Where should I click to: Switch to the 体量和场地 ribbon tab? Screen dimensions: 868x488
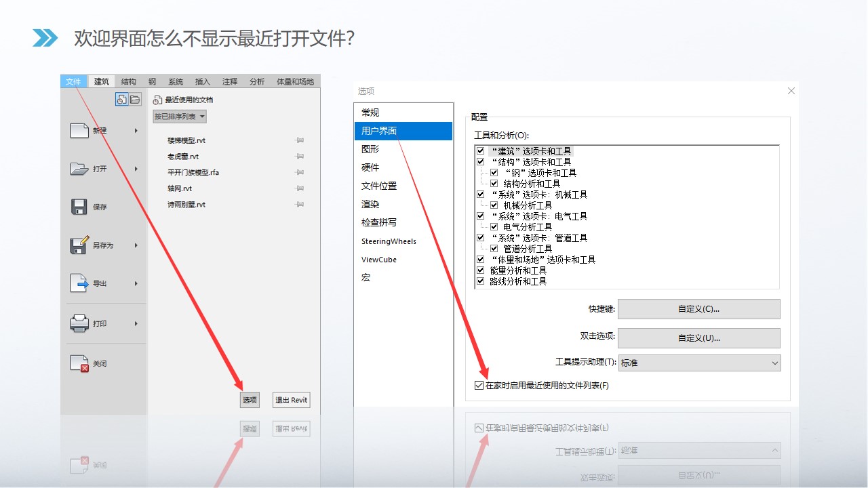pos(295,81)
